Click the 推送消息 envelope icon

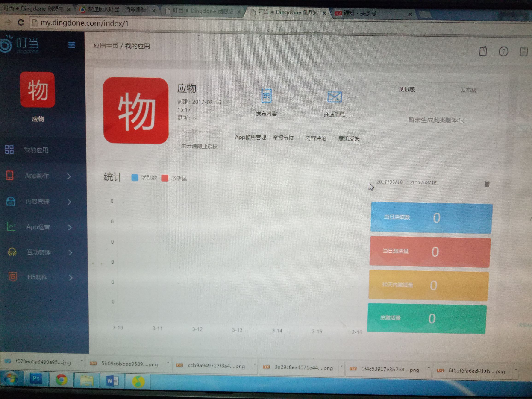coord(335,97)
